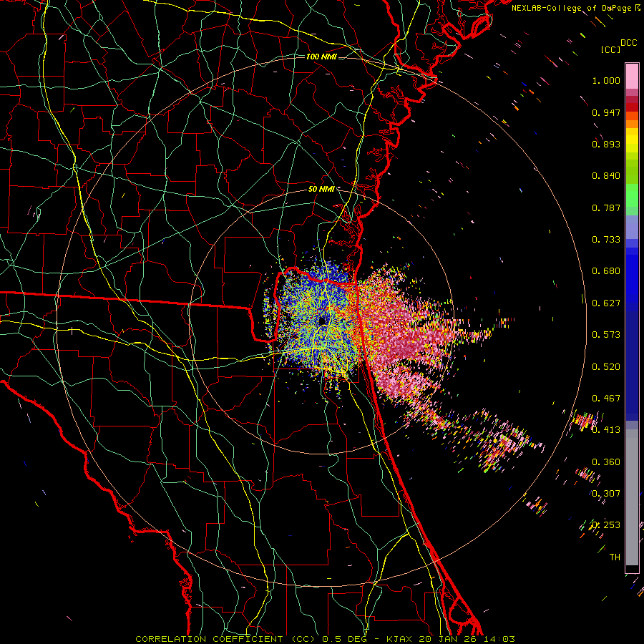Click the [CC] units label above the color bar

coord(610,49)
